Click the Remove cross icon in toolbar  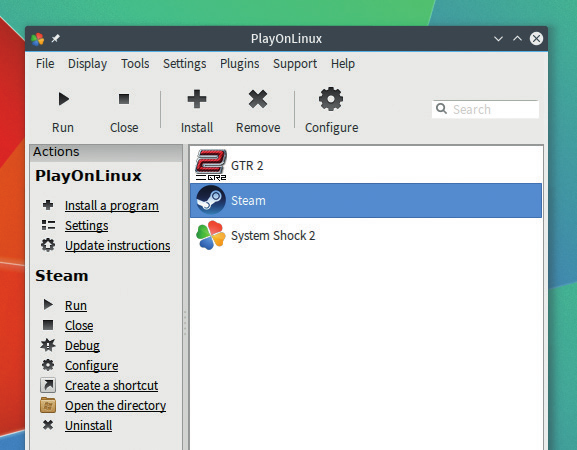(258, 99)
